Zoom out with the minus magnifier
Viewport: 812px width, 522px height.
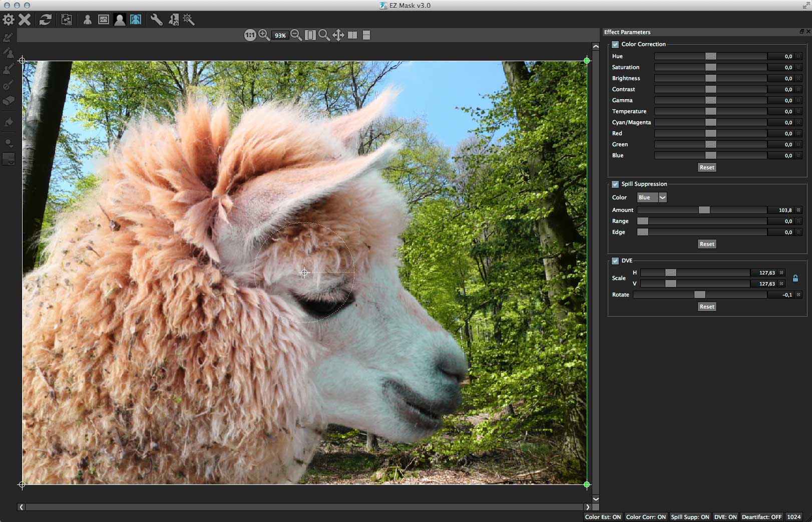(296, 35)
